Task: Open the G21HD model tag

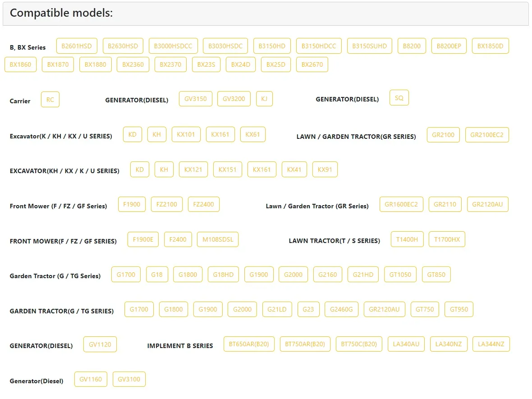Action: [363, 275]
